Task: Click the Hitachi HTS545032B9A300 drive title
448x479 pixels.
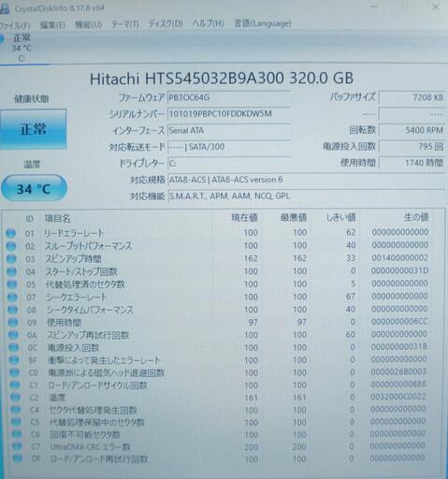Action: tap(222, 79)
